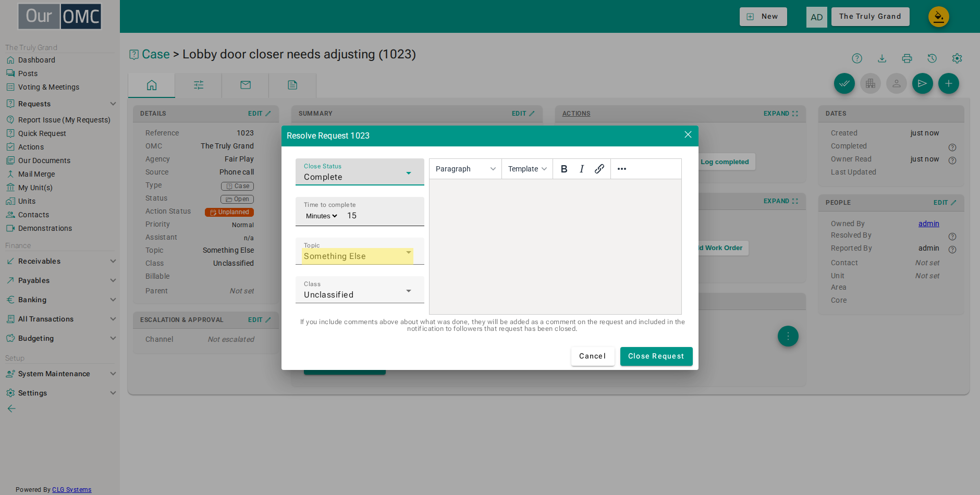Open the history clock icon

[932, 58]
